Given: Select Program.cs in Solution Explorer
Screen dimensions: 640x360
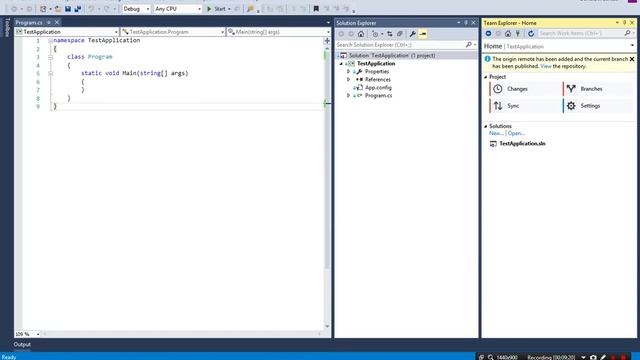Looking at the screenshot, I should pos(378,96).
